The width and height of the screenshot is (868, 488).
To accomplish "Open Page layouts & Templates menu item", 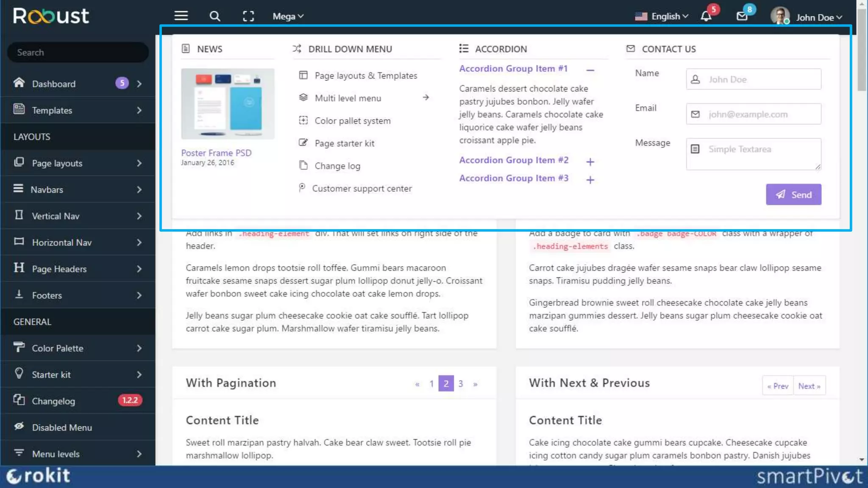I will pos(366,75).
